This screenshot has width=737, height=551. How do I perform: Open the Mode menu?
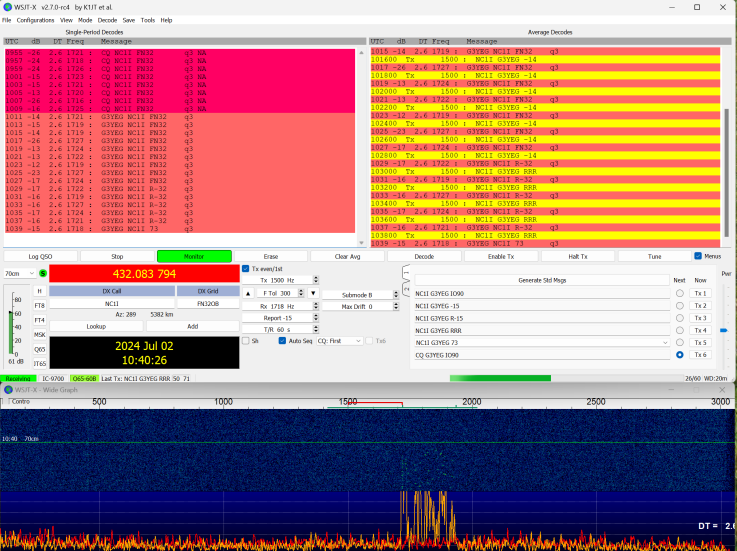point(85,20)
